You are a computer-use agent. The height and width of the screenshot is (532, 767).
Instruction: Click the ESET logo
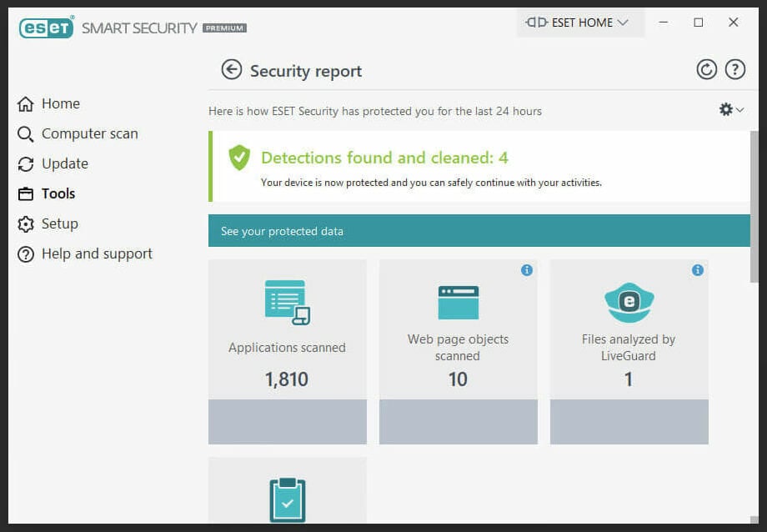(47, 28)
